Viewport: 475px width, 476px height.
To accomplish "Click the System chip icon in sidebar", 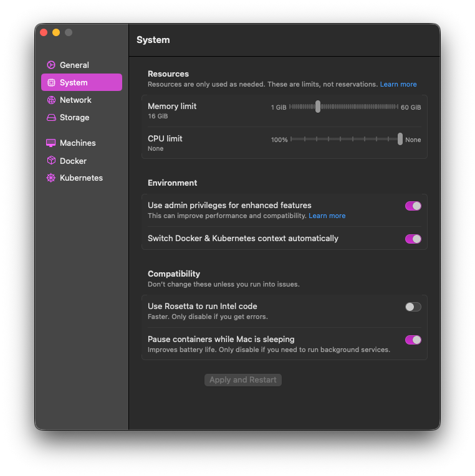I will point(51,82).
